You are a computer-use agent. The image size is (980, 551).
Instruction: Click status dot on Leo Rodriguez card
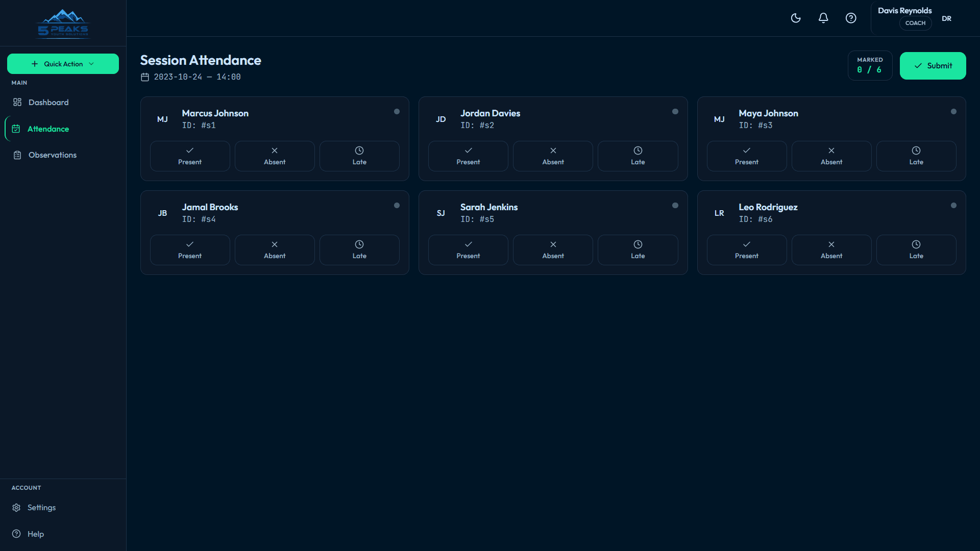pos(953,206)
